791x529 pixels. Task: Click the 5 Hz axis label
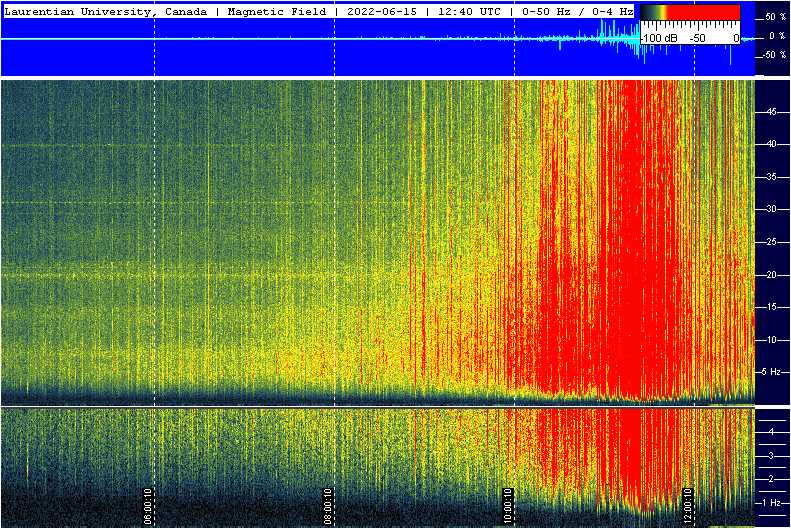point(771,372)
